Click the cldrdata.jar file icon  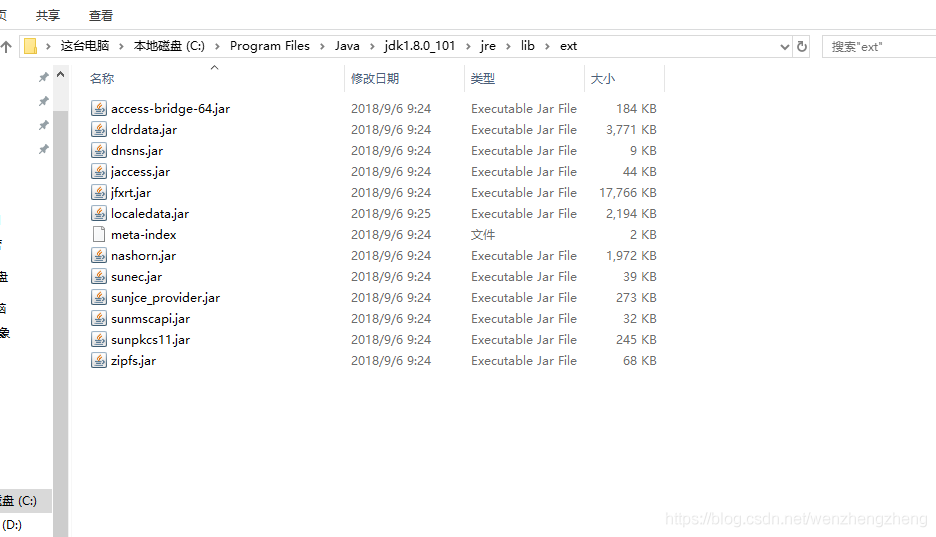pyautogui.click(x=99, y=129)
